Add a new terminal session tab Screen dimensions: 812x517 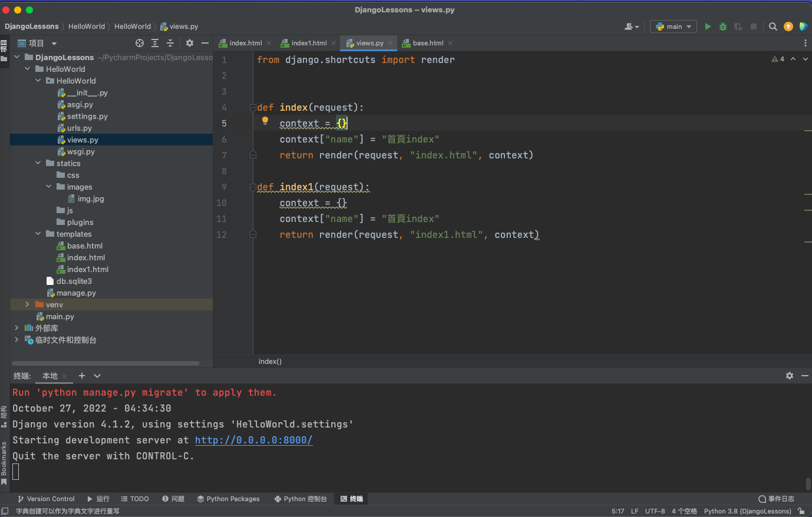tap(82, 376)
